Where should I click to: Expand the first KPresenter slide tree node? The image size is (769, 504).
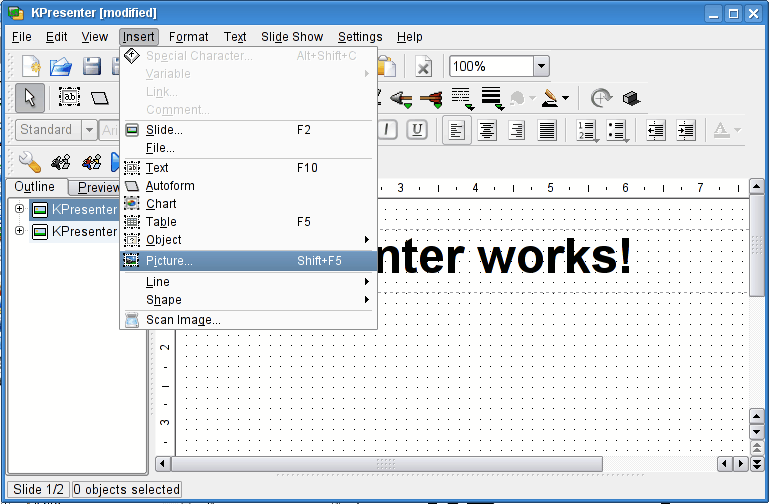coord(19,209)
